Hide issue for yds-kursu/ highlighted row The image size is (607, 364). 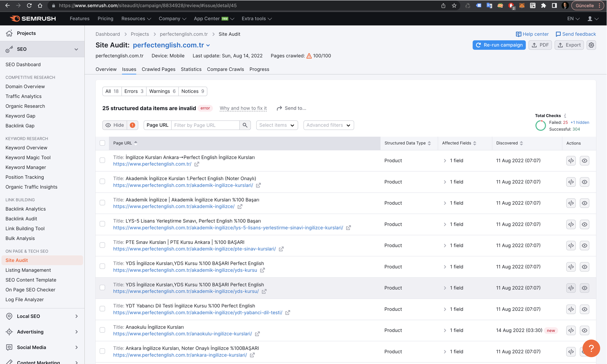point(585,288)
